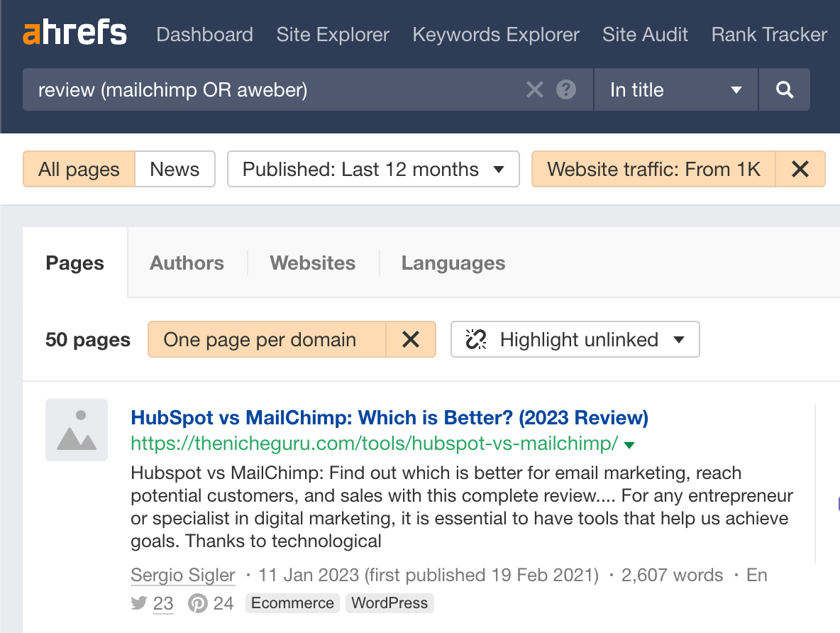Remove the Website traffic From 1K filter

pyautogui.click(x=800, y=169)
